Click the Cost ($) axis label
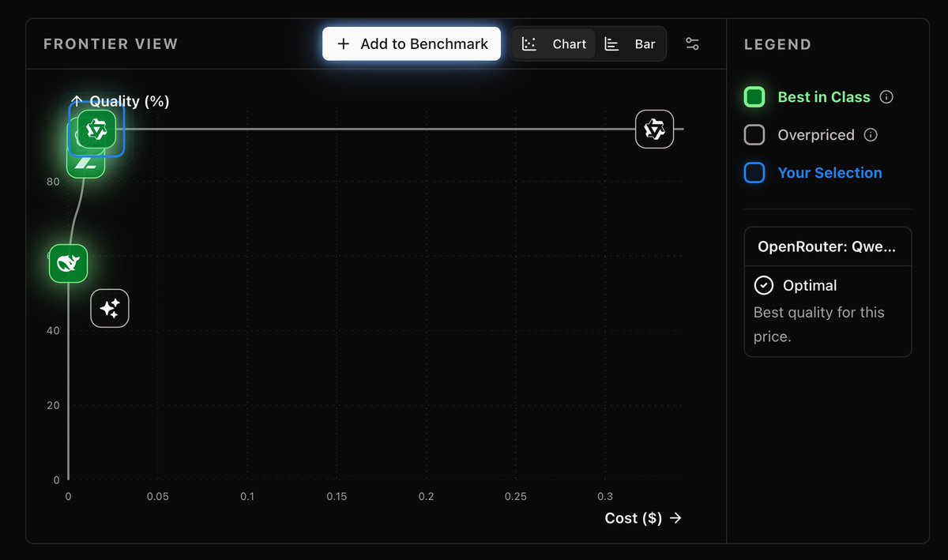The height and width of the screenshot is (560, 948). (634, 518)
